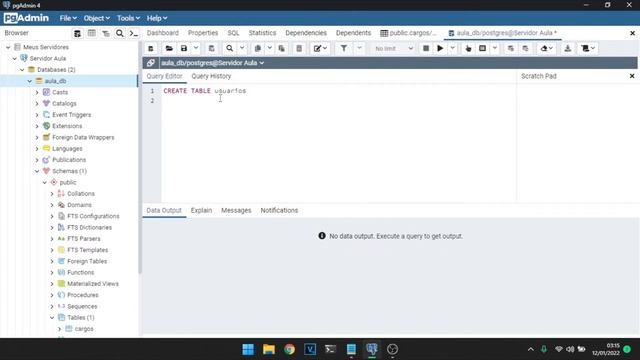640x360 pixels.
Task: Open PSQL terminal icon in Browser
Action: [133, 33]
